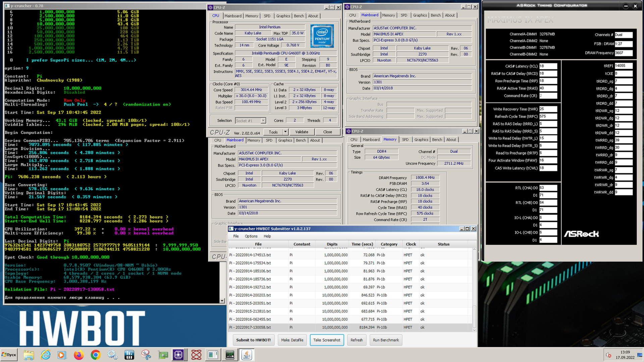The image size is (644, 362).
Task: Open the File menu in HWBOT Submitter
Action: [236, 236]
